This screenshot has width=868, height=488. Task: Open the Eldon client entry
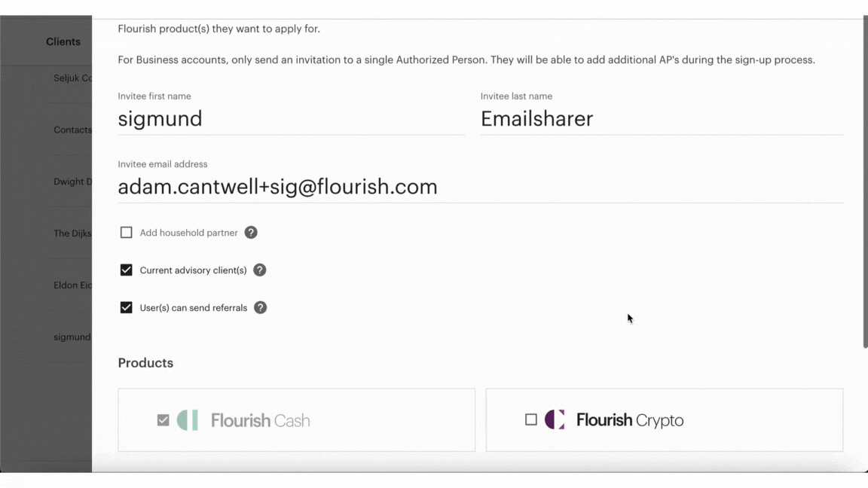[72, 285]
